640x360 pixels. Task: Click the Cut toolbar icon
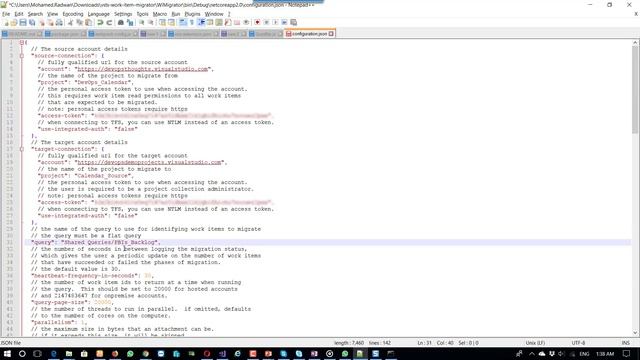70,22
